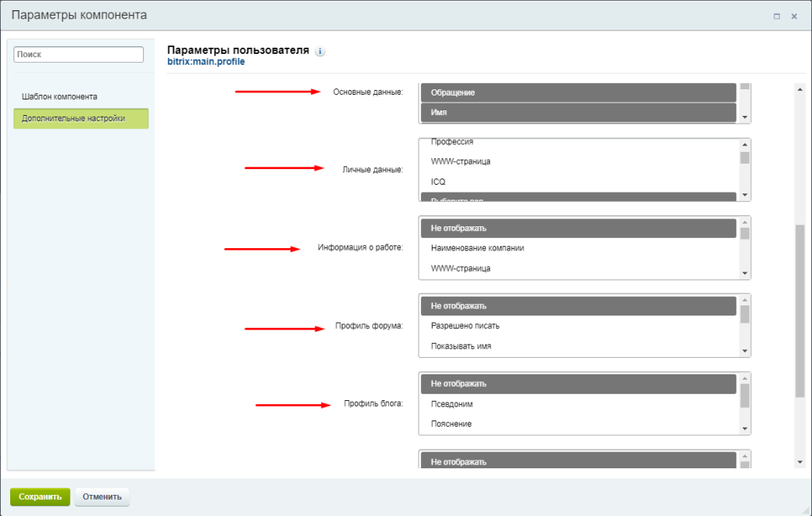
Task: Select Обращение in Основные данные list
Action: point(578,93)
